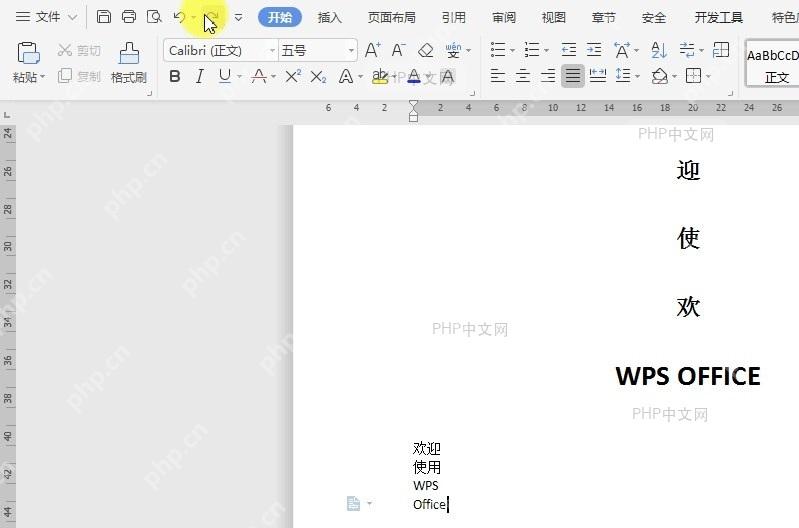Open text effects A dropdown arrow

pos(361,77)
